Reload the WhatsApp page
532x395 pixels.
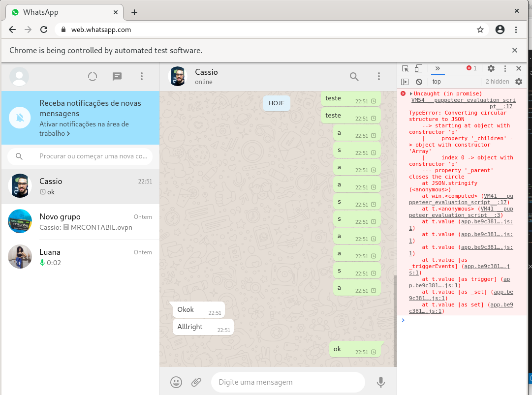point(44,30)
